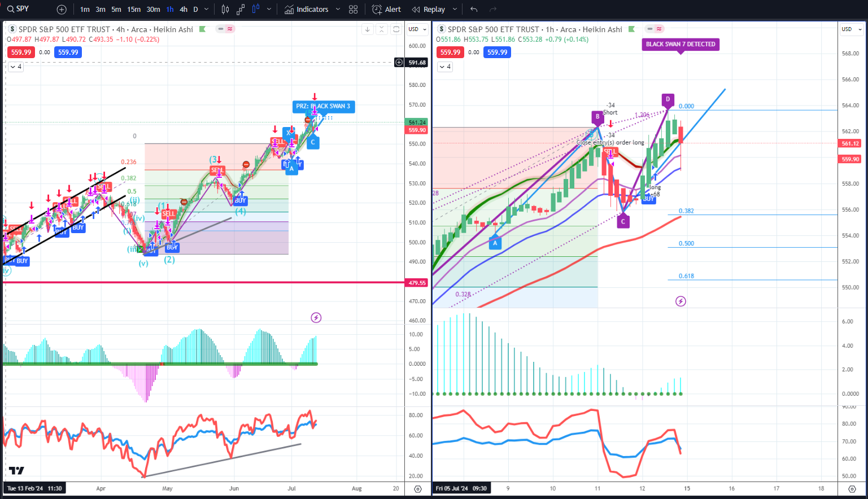The width and height of the screenshot is (868, 499).
Task: Click the TradingView logo on 4h chart
Action: (16, 471)
